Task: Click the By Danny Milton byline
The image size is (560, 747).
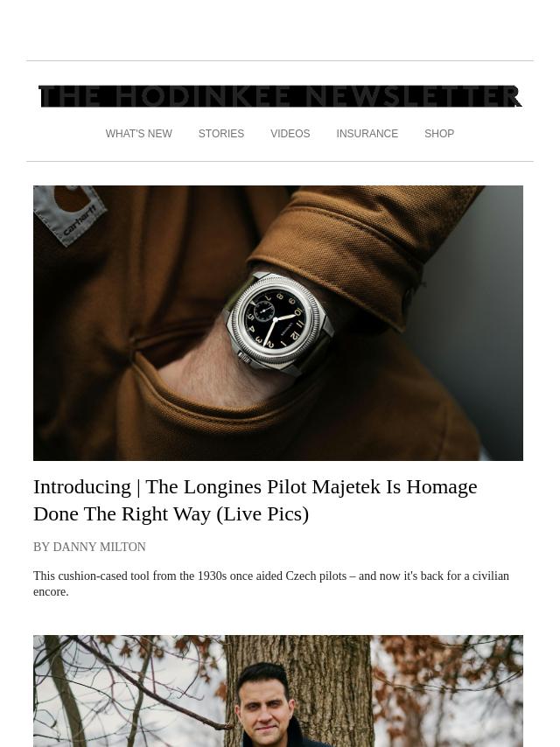Action: click(x=89, y=547)
